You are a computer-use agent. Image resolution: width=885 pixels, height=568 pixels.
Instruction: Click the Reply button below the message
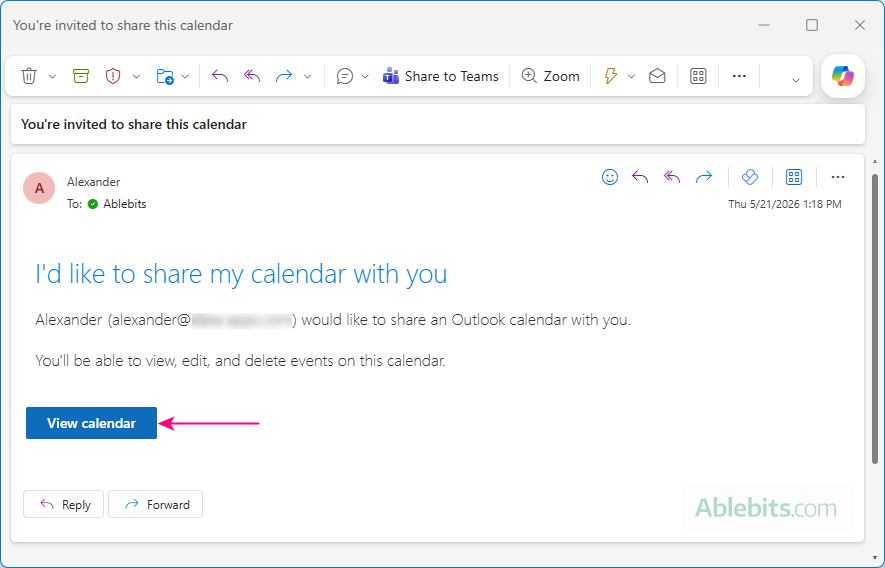(63, 504)
